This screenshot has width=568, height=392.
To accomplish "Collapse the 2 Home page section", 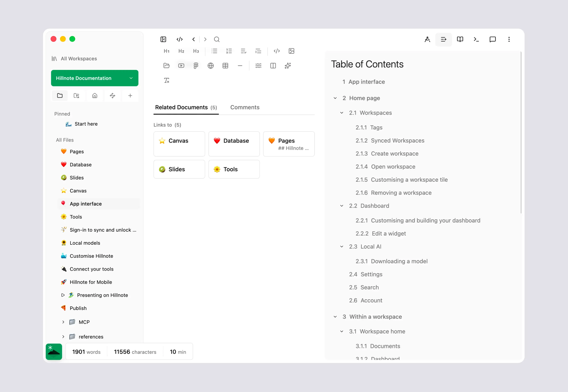I will [x=335, y=98].
